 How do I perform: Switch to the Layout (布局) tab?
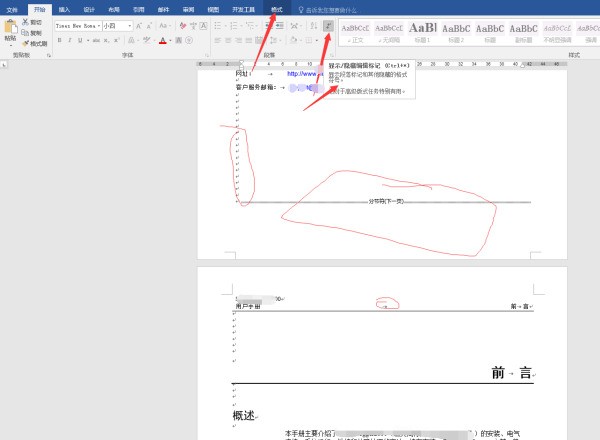[x=114, y=10]
